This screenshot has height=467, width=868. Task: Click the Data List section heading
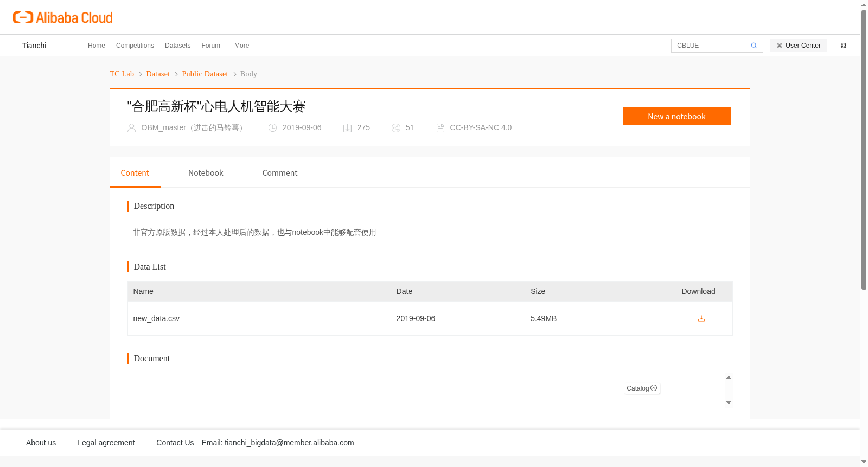(150, 267)
